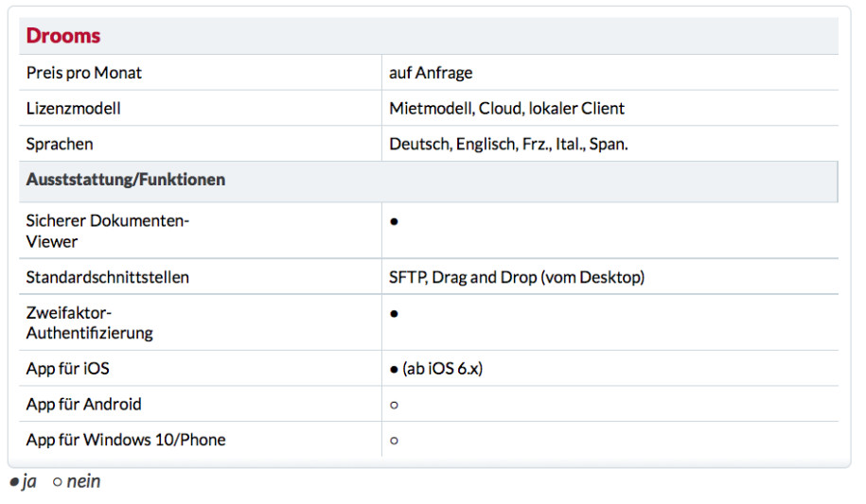Click 'Mietmodell, Cloud, lokaler Client' value
Screen dimensions: 866x504
point(506,108)
